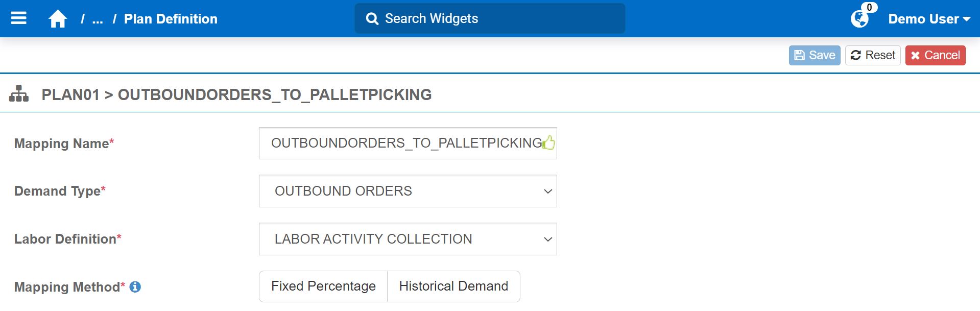
Task: Open the hamburger navigation menu
Action: (x=19, y=18)
